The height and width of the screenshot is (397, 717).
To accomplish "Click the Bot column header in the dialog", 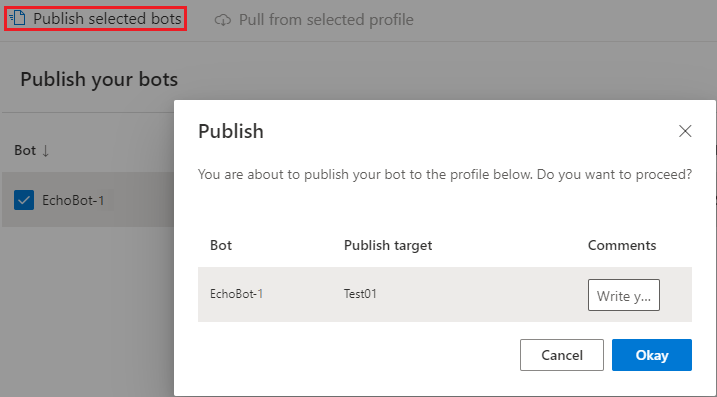I will [221, 245].
